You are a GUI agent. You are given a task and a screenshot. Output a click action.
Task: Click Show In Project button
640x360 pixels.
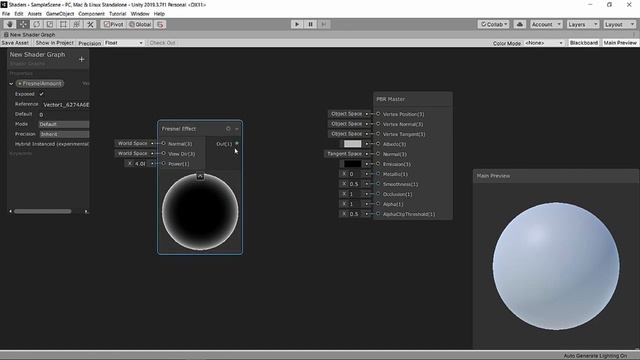pyautogui.click(x=54, y=43)
